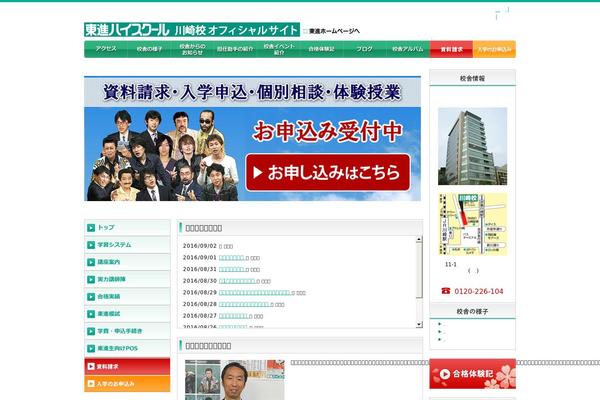600x400 pixels.
Task: Click the arrow icon beside 学習システム
Action: (x=91, y=245)
